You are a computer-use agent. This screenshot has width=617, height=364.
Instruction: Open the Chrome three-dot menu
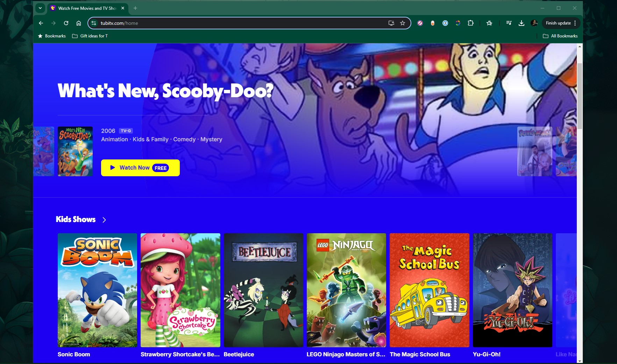(575, 23)
